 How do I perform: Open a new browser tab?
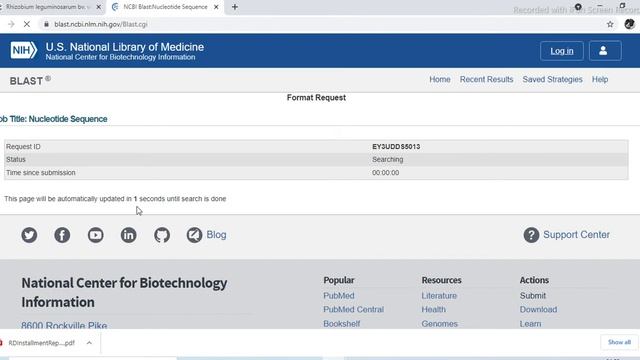click(x=235, y=7)
